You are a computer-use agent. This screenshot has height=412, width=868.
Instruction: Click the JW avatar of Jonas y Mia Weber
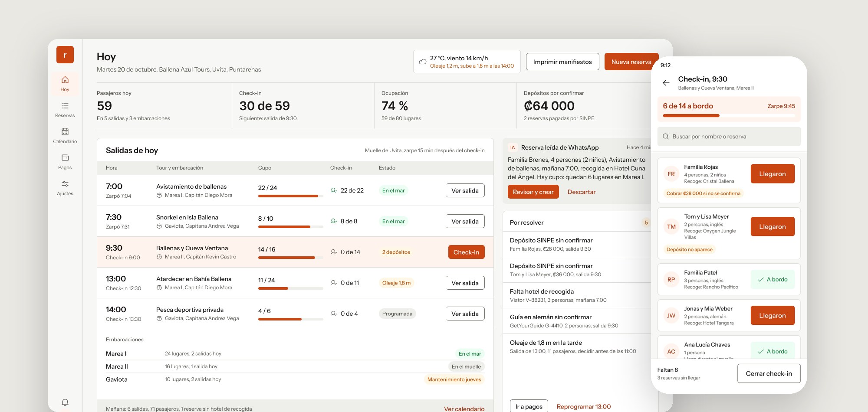tap(671, 316)
